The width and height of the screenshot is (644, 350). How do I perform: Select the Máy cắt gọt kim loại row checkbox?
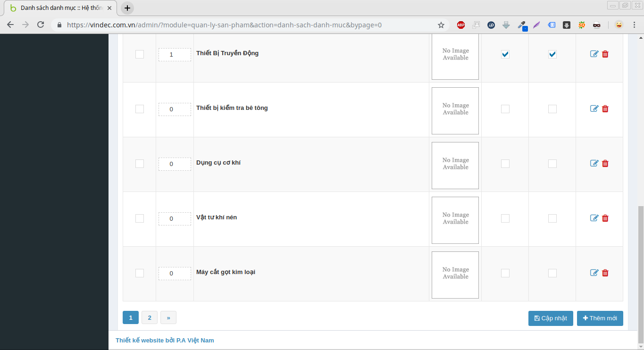point(140,273)
